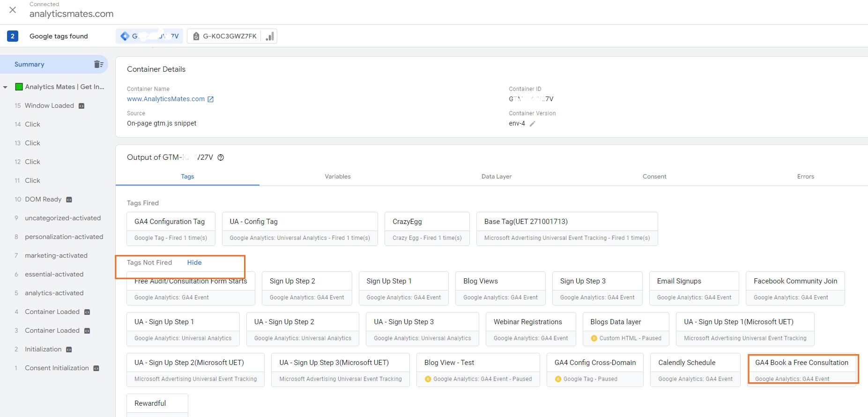Viewport: 868px width, 417px height.
Task: Select the GTM container tag chip
Action: coord(150,36)
